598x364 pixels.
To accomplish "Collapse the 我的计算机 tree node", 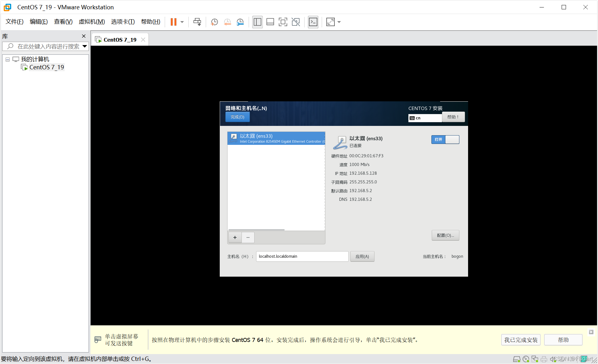I will click(8, 59).
